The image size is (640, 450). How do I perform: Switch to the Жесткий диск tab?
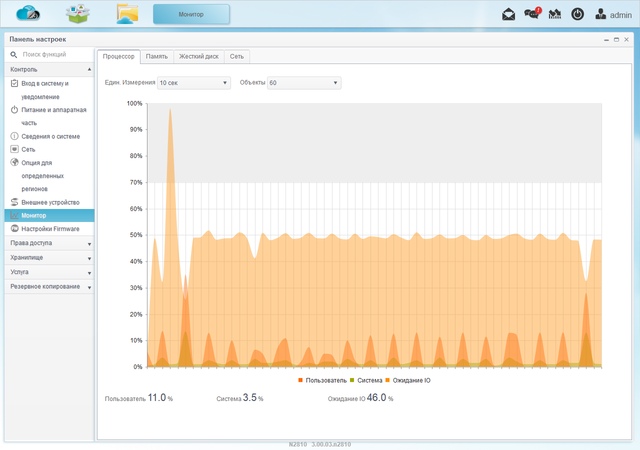(x=199, y=56)
